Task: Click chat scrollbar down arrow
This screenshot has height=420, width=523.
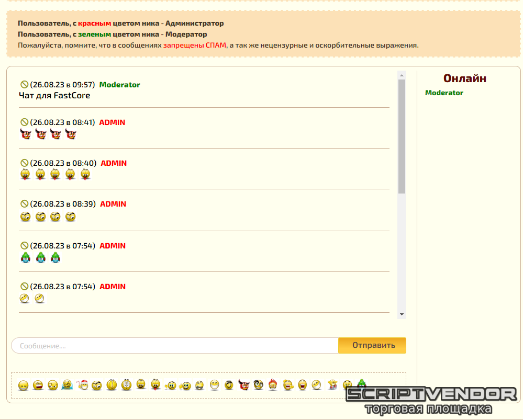Action: tap(402, 314)
